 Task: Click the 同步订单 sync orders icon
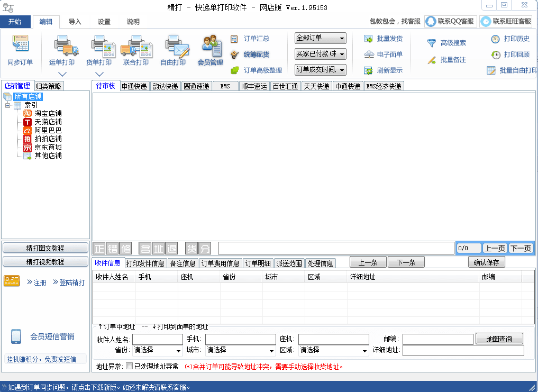click(20, 43)
